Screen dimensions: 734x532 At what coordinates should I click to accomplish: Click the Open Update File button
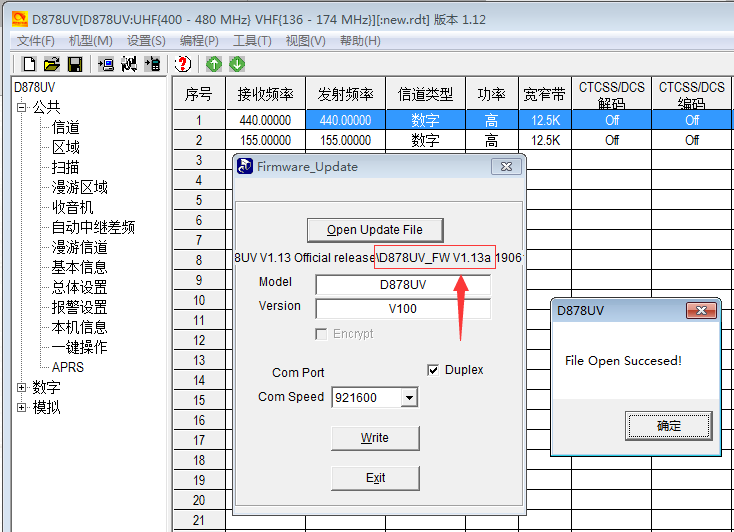375,230
